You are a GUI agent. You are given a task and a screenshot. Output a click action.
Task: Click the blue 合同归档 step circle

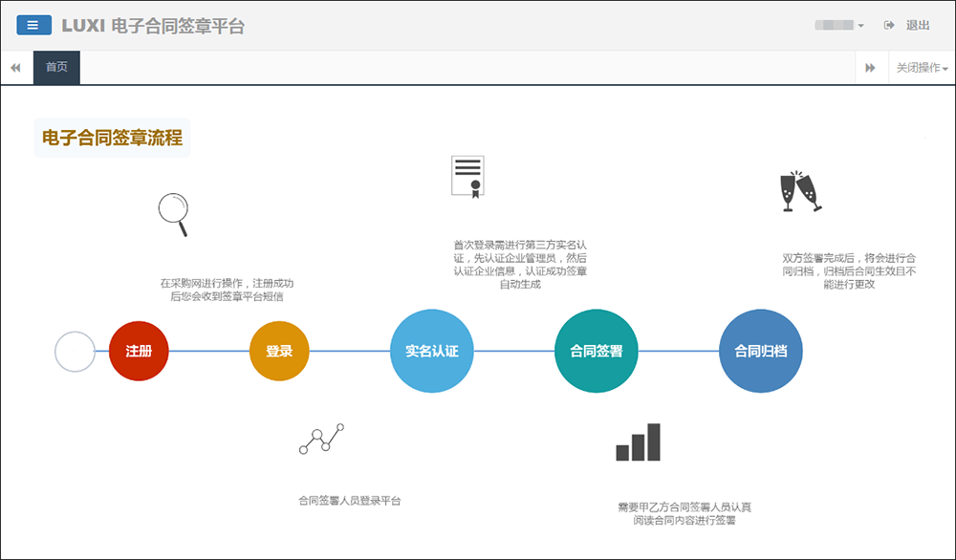[x=760, y=351]
